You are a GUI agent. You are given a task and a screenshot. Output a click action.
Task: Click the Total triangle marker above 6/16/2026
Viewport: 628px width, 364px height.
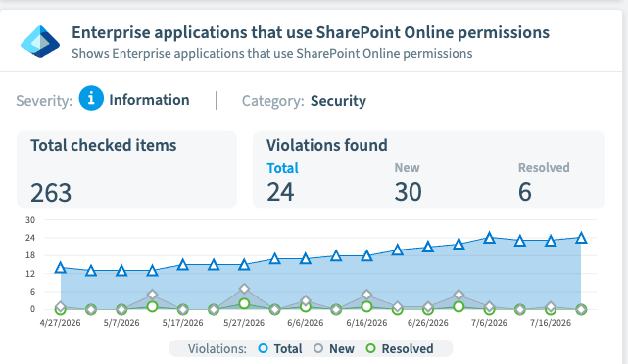[366, 255]
